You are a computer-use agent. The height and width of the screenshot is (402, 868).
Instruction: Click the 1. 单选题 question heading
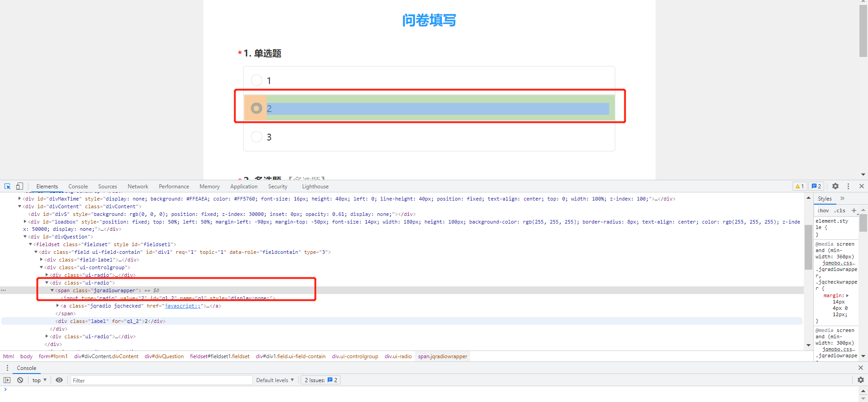pyautogui.click(x=263, y=53)
